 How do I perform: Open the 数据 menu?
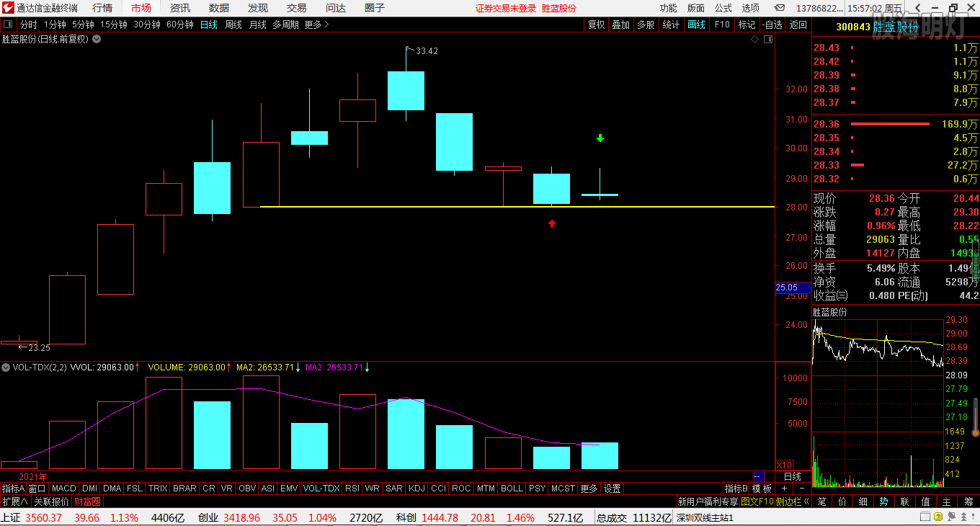click(219, 8)
